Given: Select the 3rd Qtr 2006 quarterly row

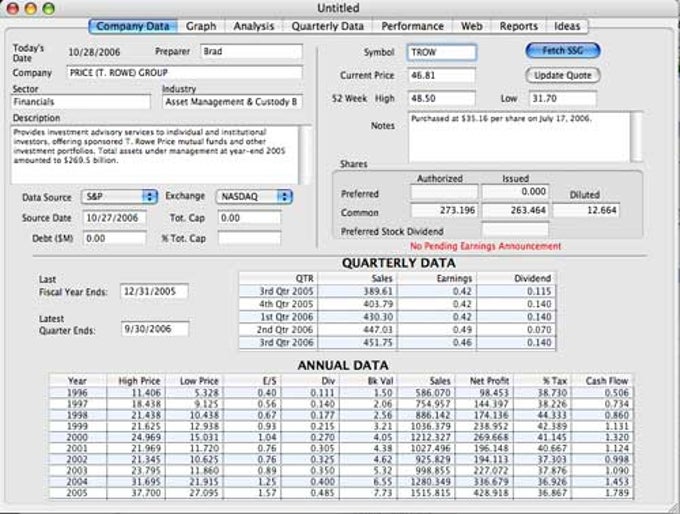Looking at the screenshot, I should click(397, 343).
